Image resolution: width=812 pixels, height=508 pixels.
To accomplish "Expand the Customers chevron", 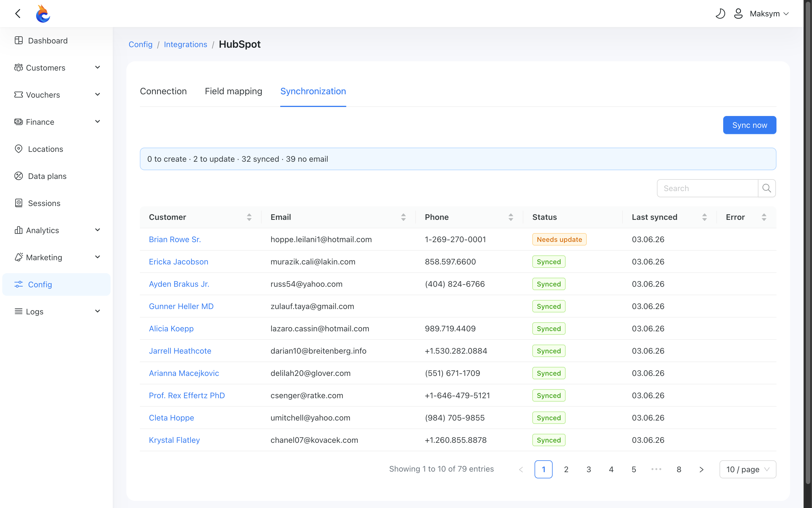I will 98,67.
